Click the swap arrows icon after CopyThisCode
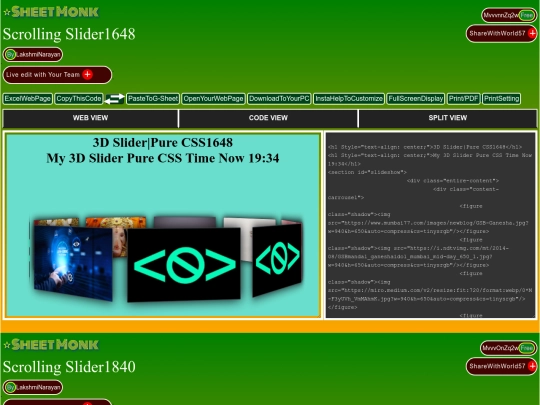The image size is (540, 405). (x=114, y=99)
